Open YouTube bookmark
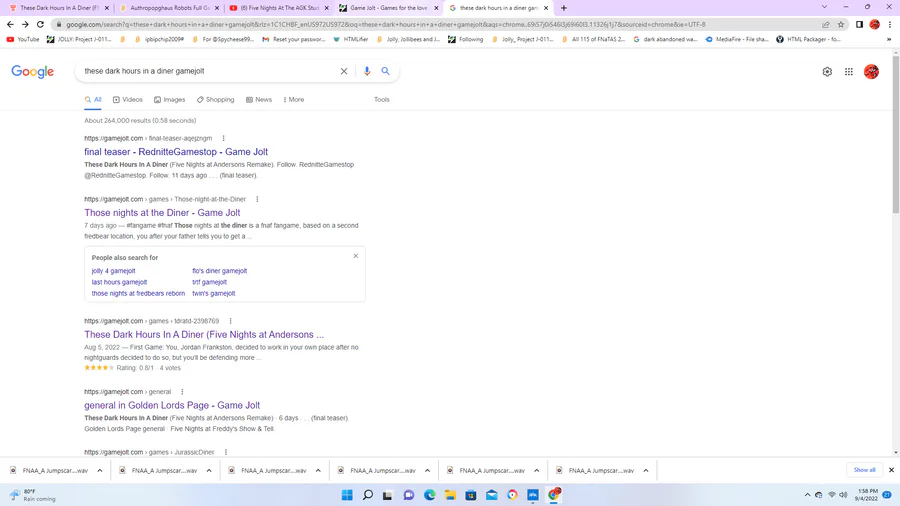The height and width of the screenshot is (506, 900). click(x=23, y=40)
